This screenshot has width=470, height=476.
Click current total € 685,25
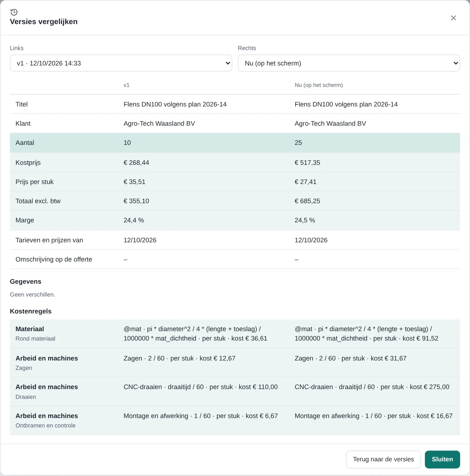pyautogui.click(x=307, y=201)
